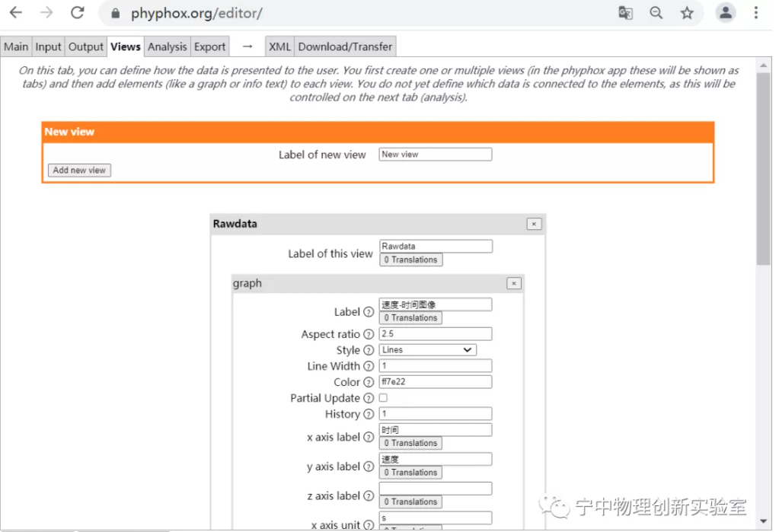Click the bookmark star in the address bar
Screen dimensions: 779x532
[687, 13]
